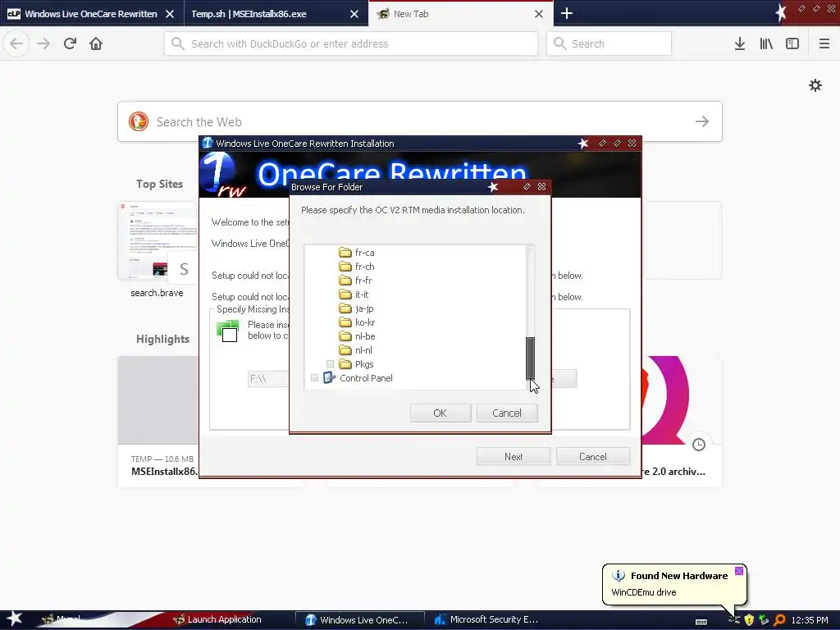Focus the DuckDuckGo address bar

[x=351, y=43]
